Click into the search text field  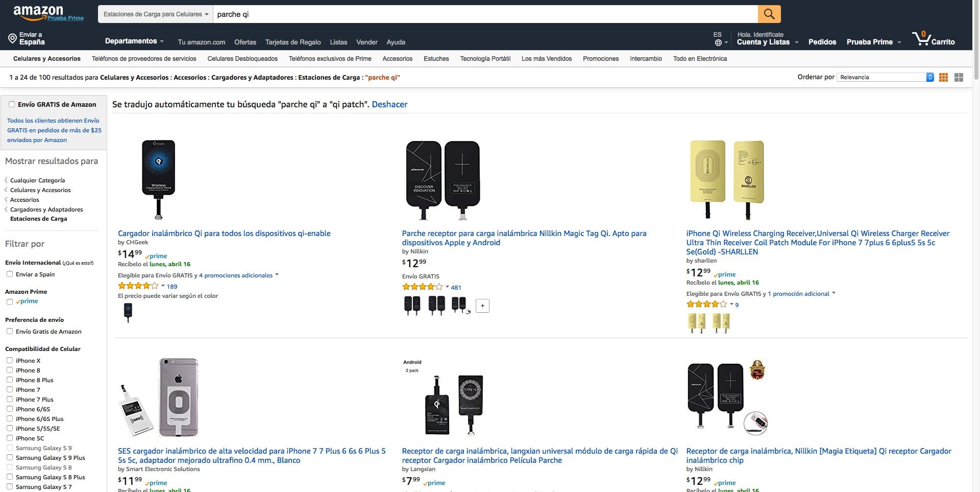tap(485, 14)
